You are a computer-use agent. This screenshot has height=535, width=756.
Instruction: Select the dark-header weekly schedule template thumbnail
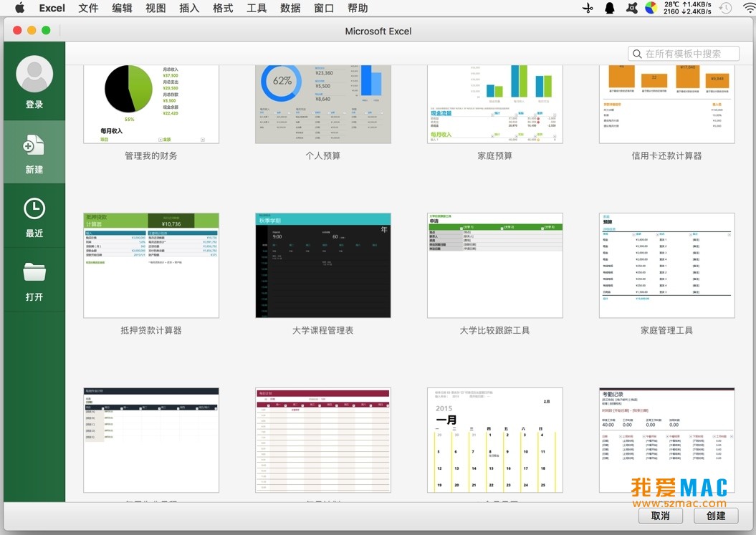pos(151,440)
